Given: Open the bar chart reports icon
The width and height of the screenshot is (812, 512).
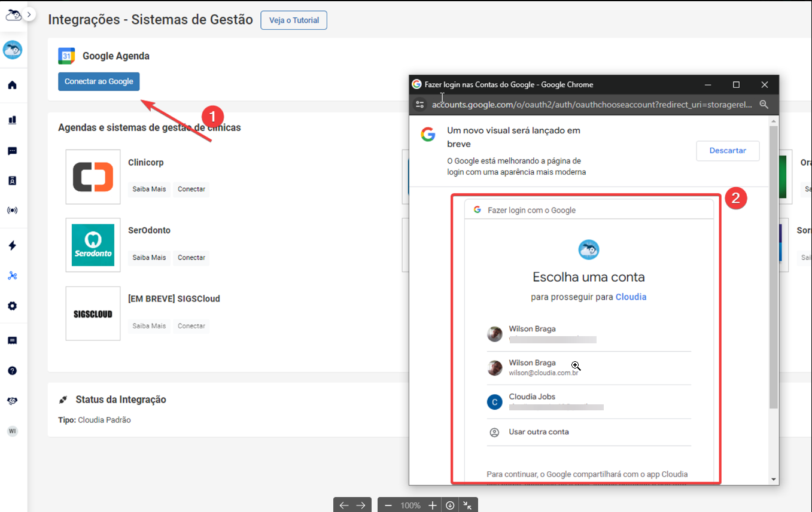Looking at the screenshot, I should coord(12,120).
